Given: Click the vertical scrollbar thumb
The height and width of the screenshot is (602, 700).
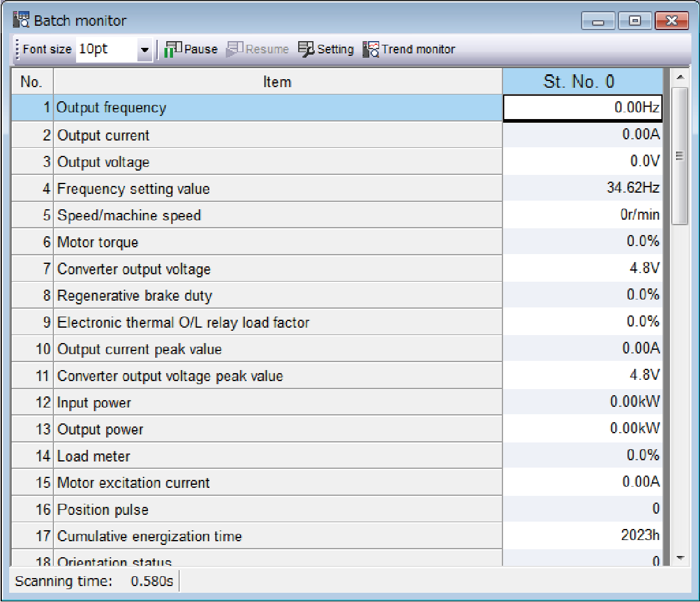Looking at the screenshot, I should pyautogui.click(x=679, y=156).
